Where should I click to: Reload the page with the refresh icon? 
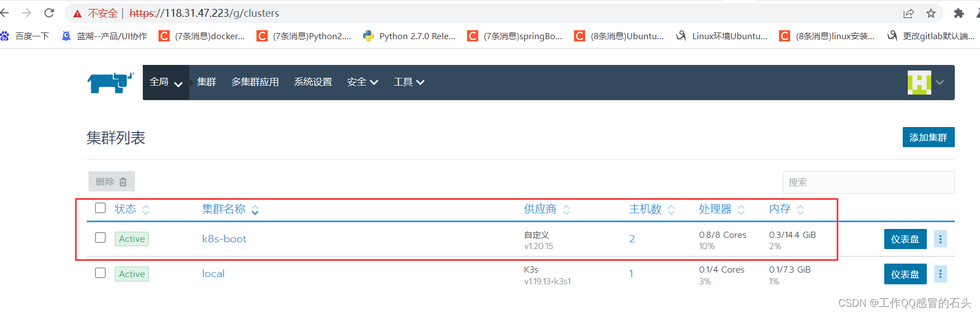(x=49, y=13)
